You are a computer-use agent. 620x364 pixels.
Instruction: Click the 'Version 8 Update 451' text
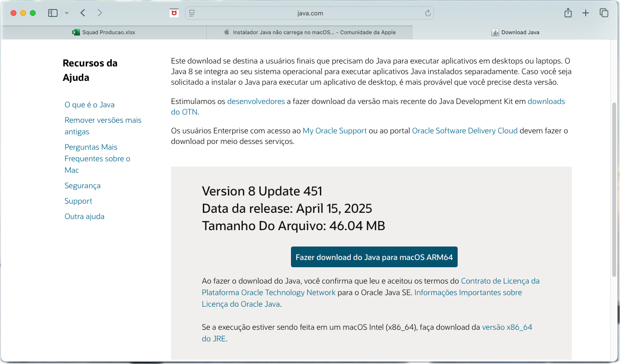(x=262, y=191)
